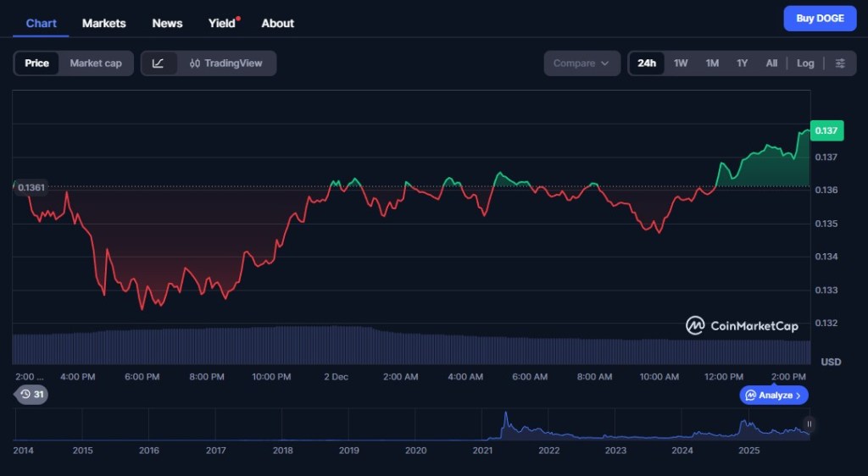The image size is (868, 476).
Task: Open TradingView candlestick chart mode
Action: (x=225, y=63)
